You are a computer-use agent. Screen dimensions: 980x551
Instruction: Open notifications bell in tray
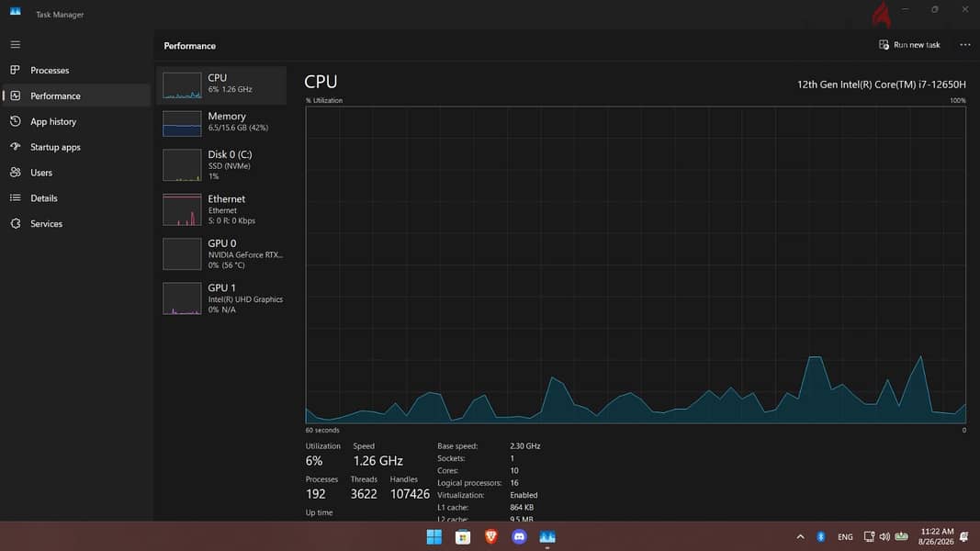(x=963, y=536)
